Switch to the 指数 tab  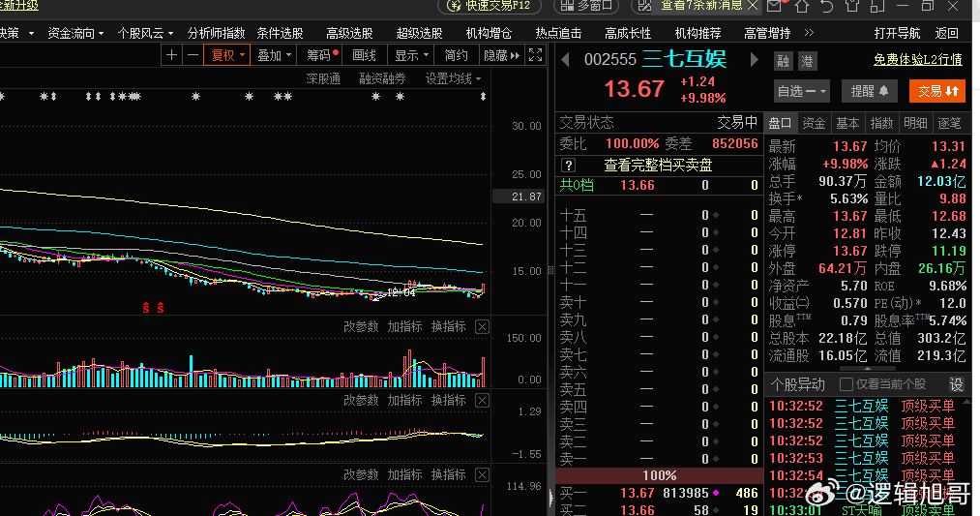[x=882, y=123]
